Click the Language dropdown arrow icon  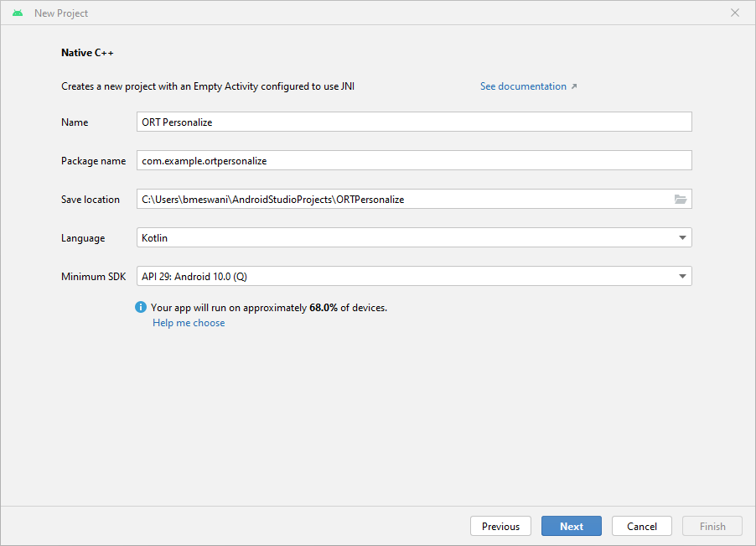(x=682, y=237)
